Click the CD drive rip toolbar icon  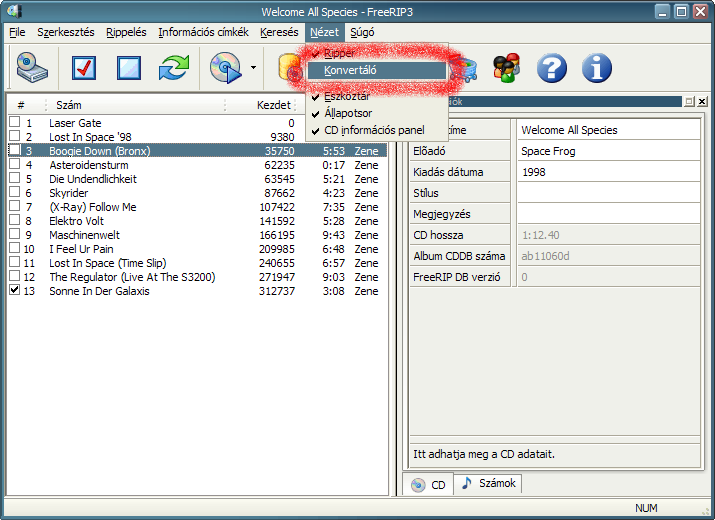pyautogui.click(x=32, y=68)
